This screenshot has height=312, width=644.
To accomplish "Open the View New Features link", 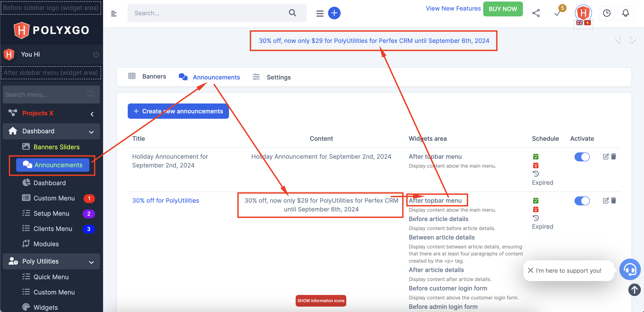I will [x=453, y=8].
